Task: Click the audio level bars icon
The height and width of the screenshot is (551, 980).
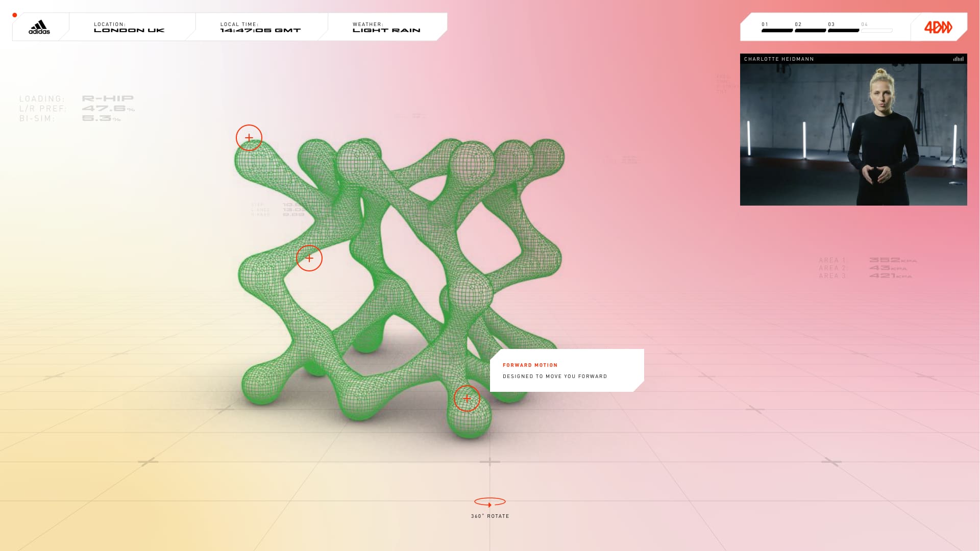Action: coord(958,59)
